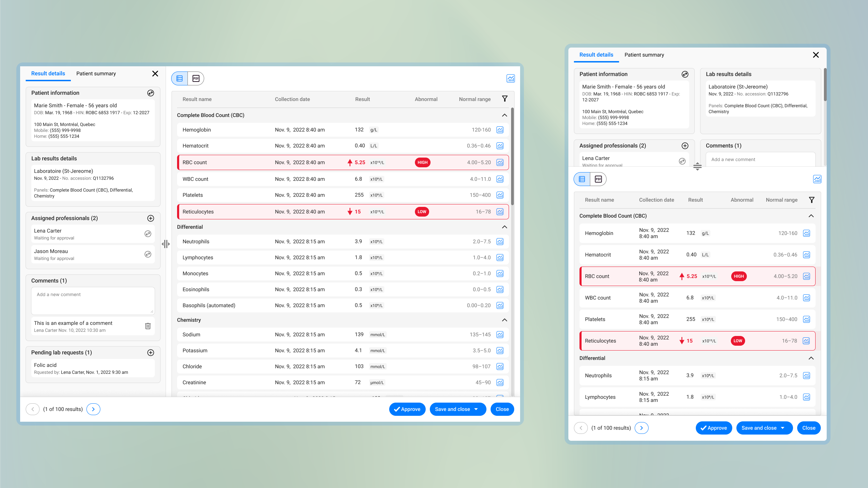The height and width of the screenshot is (488, 868).
Task: Switch to PDF view in right panel
Action: (x=598, y=179)
